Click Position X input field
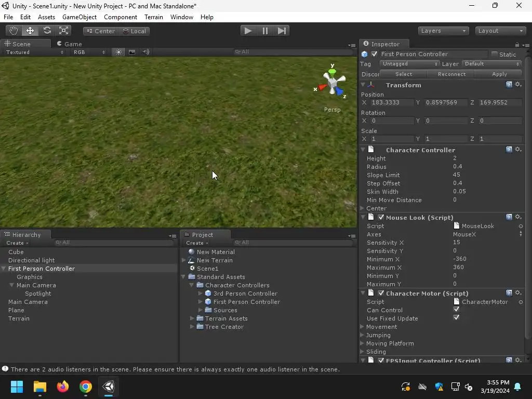Screen dimensions: 532x399 392,102
